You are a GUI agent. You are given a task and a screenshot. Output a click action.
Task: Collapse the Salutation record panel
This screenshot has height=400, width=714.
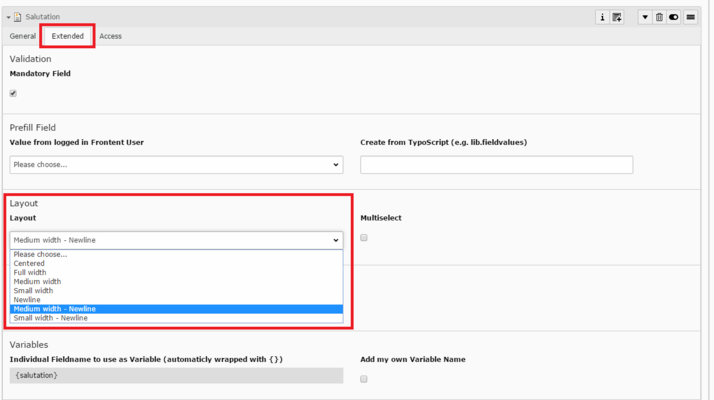coord(8,17)
